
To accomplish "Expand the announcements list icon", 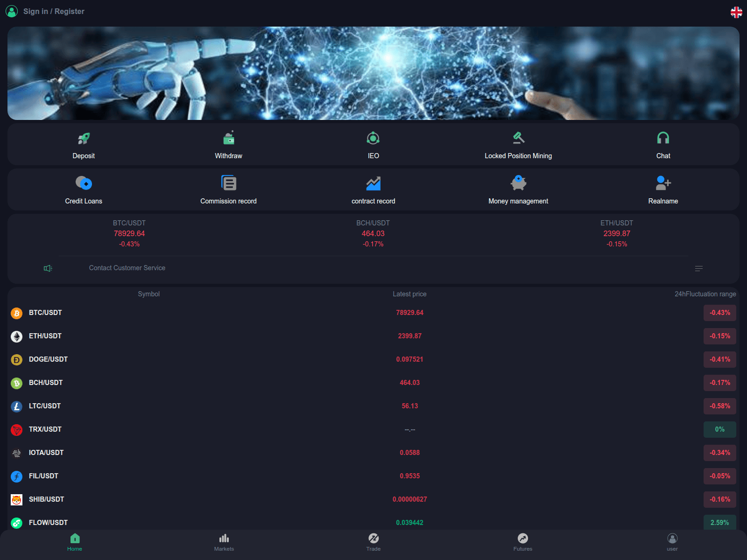I will (x=699, y=268).
